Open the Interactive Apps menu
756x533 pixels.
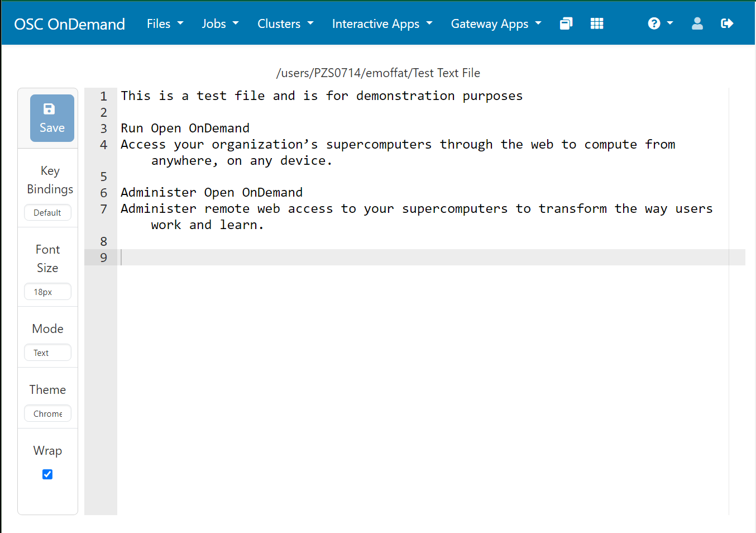coord(382,23)
